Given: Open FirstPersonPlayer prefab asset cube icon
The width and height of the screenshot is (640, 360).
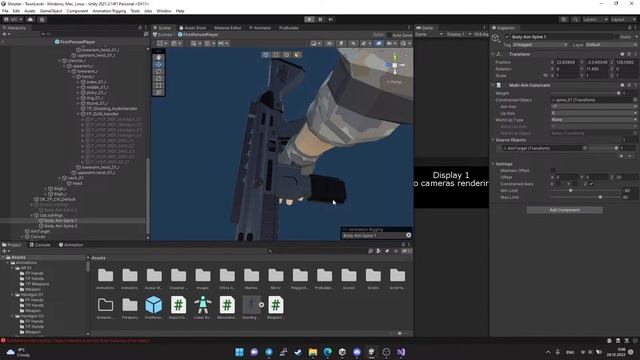Looking at the screenshot, I should coord(154,305).
